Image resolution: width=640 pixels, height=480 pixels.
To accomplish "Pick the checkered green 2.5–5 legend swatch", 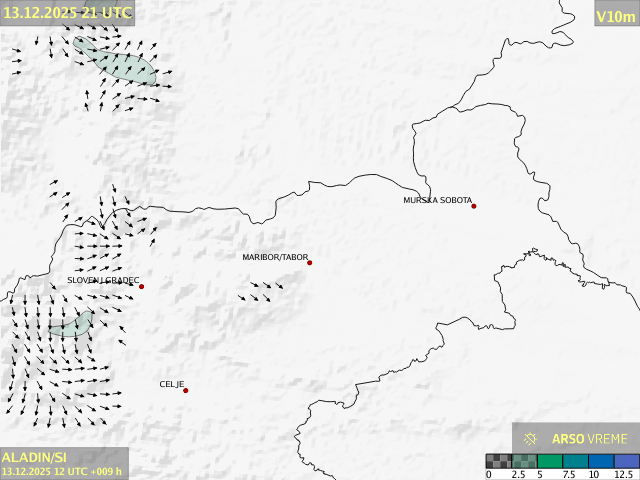I will (x=525, y=461).
